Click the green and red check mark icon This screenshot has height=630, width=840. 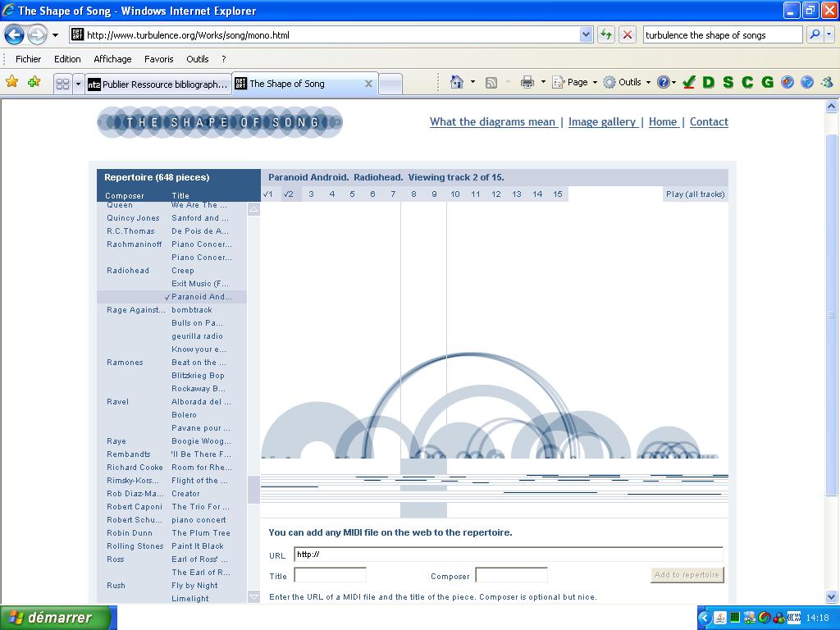(689, 82)
